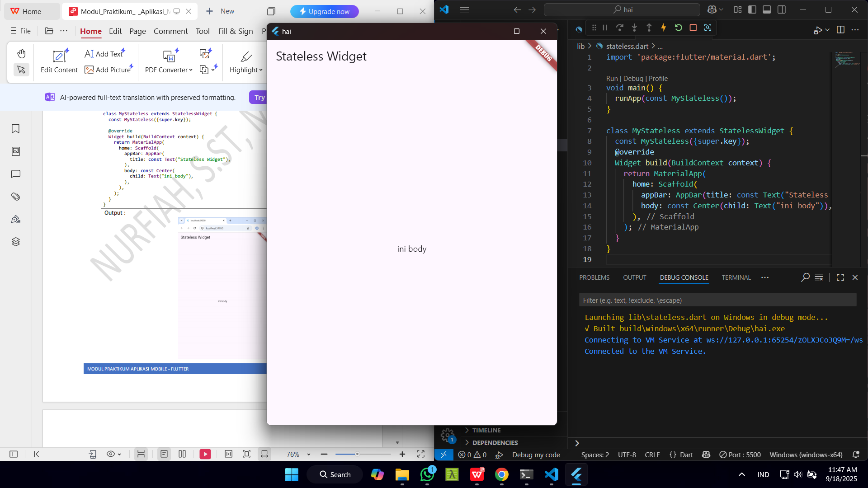The image size is (868, 488).
Task: Click the Upgrade now button
Action: [x=325, y=11]
